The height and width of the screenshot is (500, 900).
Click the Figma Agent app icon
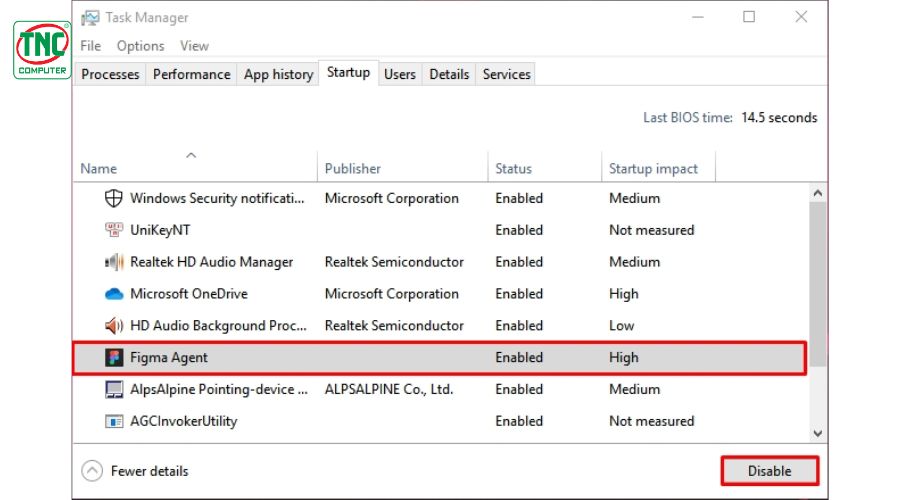pos(114,357)
